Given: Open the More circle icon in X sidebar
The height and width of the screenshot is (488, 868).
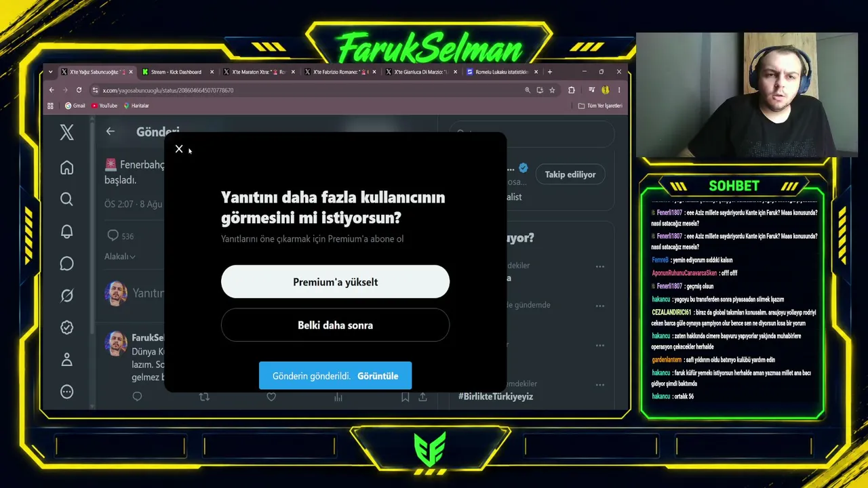Looking at the screenshot, I should 66,391.
